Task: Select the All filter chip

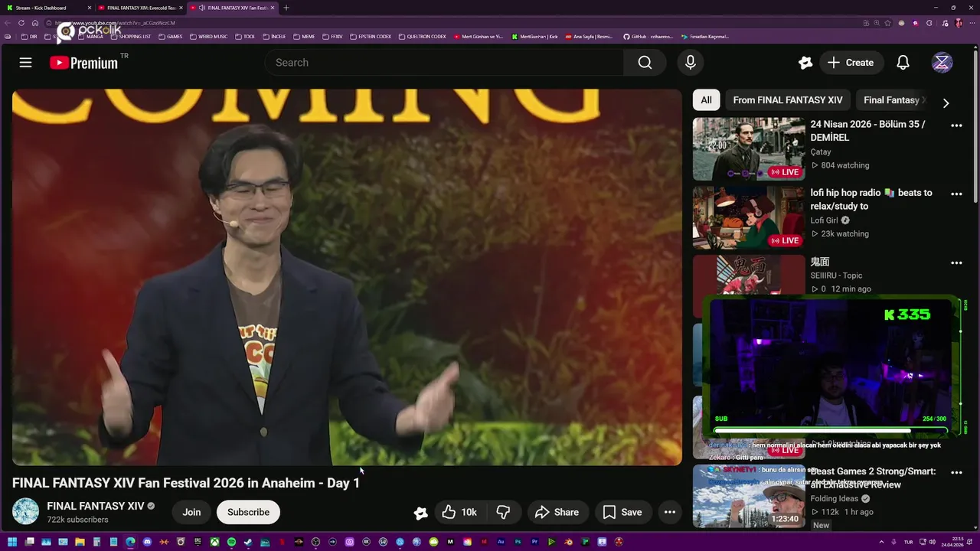Action: pyautogui.click(x=706, y=100)
